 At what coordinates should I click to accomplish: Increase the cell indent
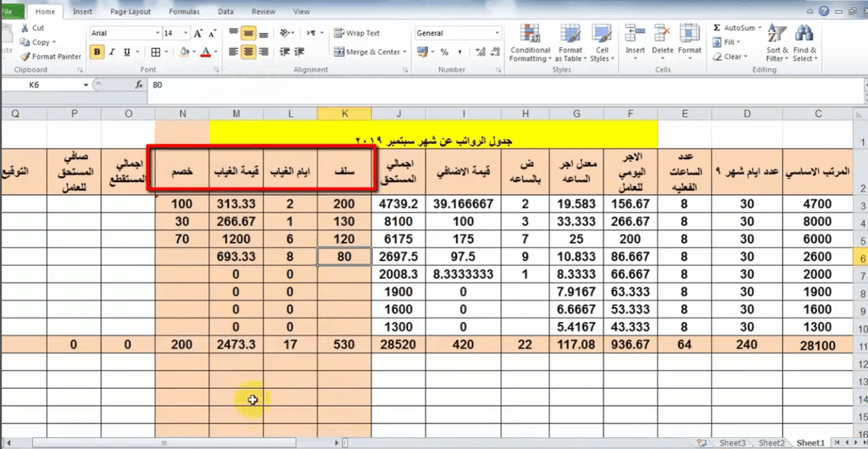pos(299,52)
